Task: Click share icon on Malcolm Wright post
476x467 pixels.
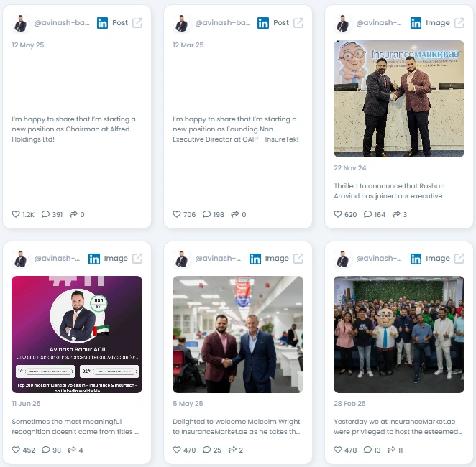Action: pyautogui.click(x=232, y=450)
